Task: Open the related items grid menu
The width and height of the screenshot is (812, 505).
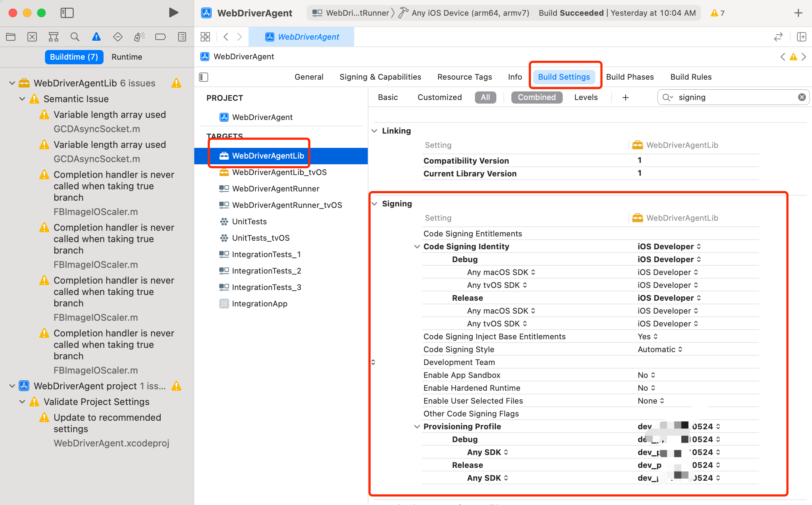Action: point(205,37)
